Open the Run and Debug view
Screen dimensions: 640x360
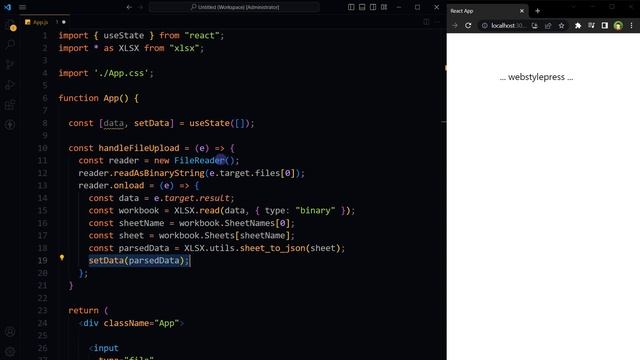click(x=10, y=84)
